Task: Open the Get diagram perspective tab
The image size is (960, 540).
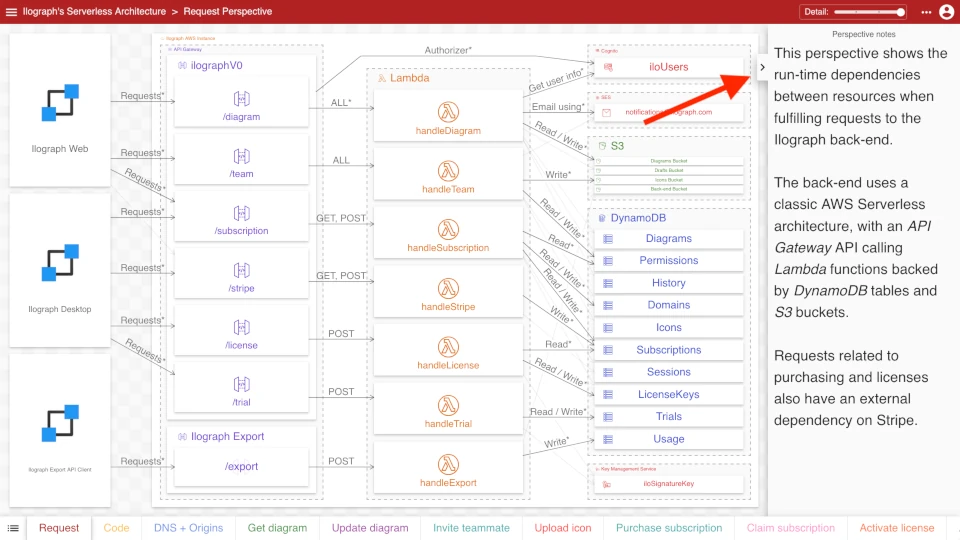Action: pos(277,528)
